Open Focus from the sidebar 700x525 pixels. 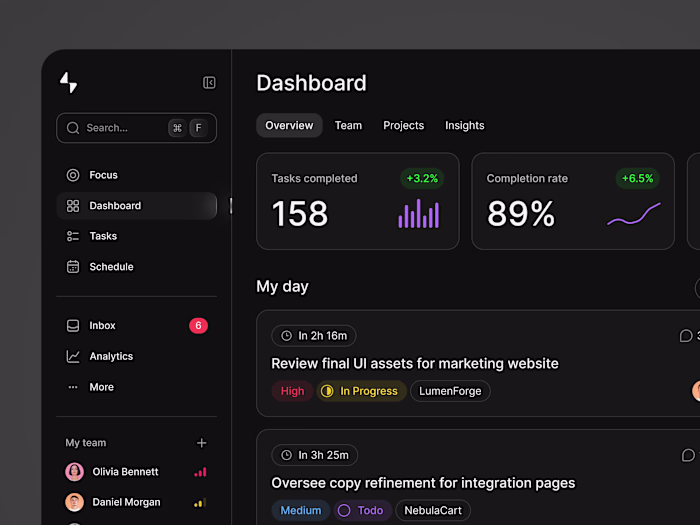(137, 175)
